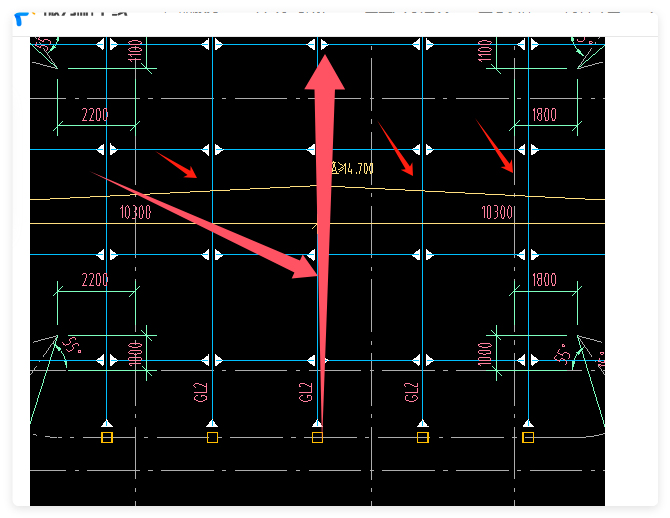
Task: Select the leftmost GL2 beam label
Action: 200,392
